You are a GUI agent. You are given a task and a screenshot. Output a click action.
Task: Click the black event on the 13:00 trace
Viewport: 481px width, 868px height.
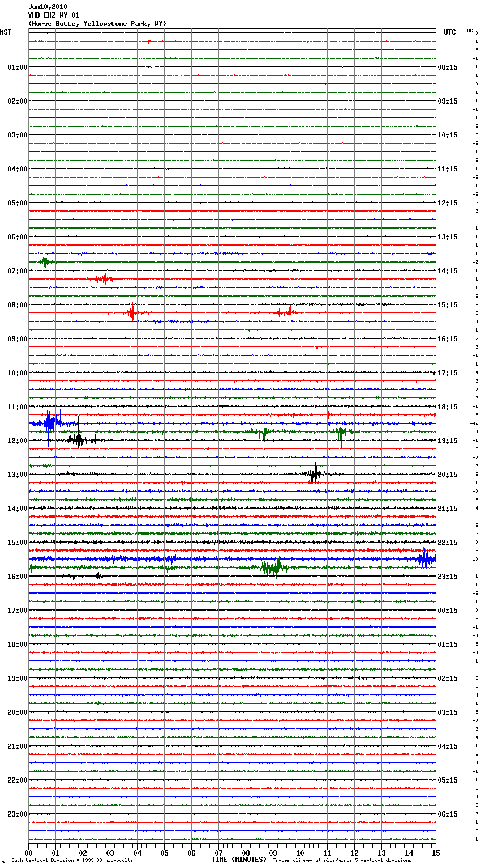tap(315, 474)
